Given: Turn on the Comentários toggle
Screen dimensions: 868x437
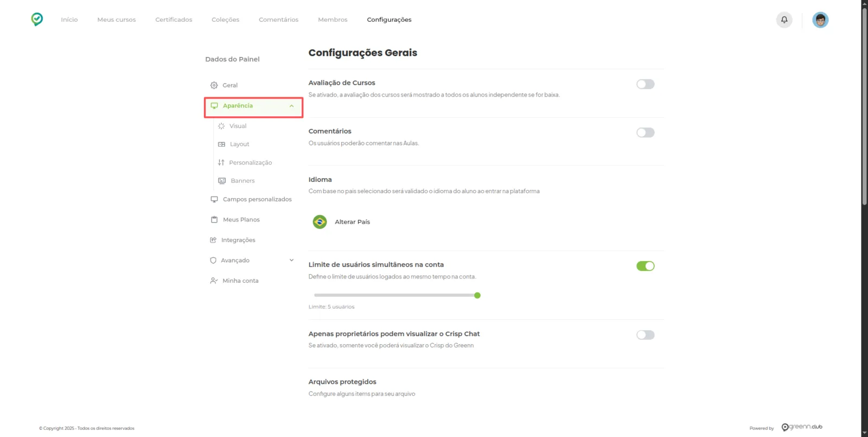Looking at the screenshot, I should coord(646,132).
